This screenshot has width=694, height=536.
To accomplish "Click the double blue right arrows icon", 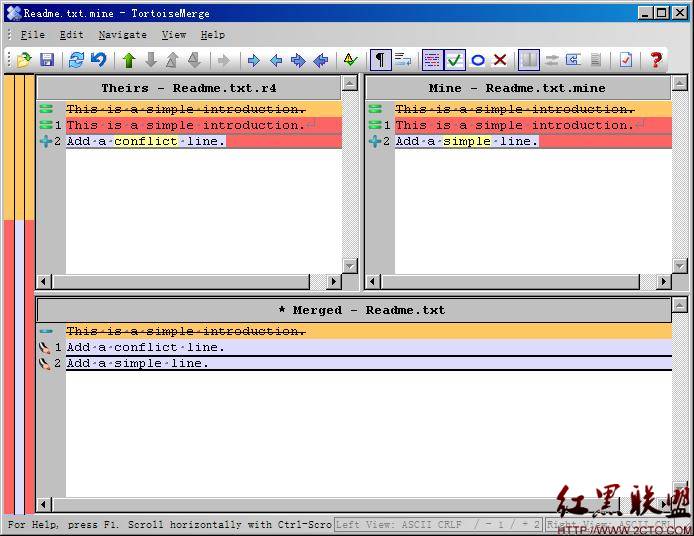I will (298, 60).
